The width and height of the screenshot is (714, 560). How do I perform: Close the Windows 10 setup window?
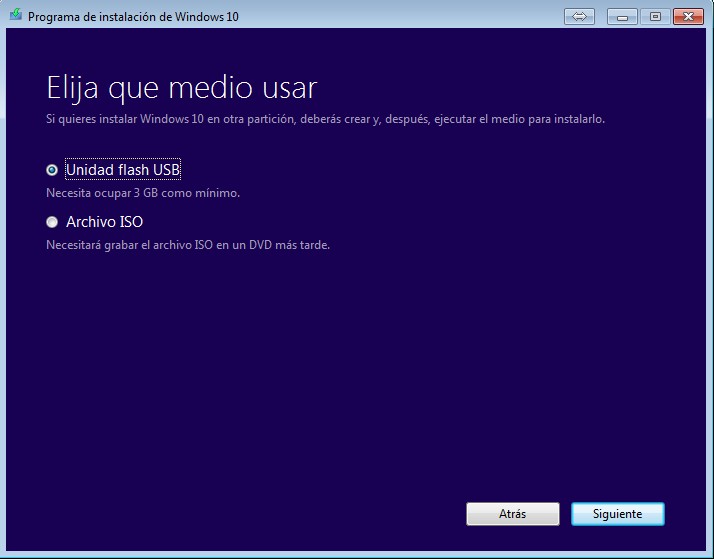coord(688,16)
